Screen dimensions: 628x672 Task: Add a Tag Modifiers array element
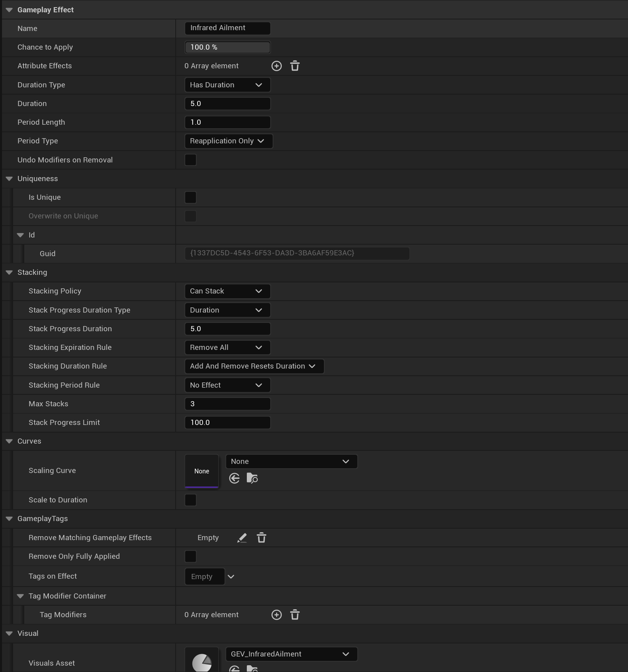click(277, 615)
